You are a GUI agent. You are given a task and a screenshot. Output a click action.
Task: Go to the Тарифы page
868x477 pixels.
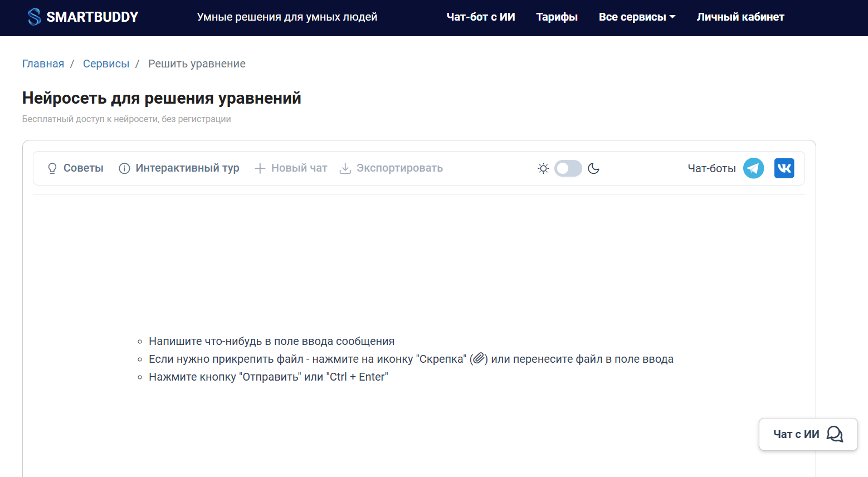pyautogui.click(x=557, y=17)
